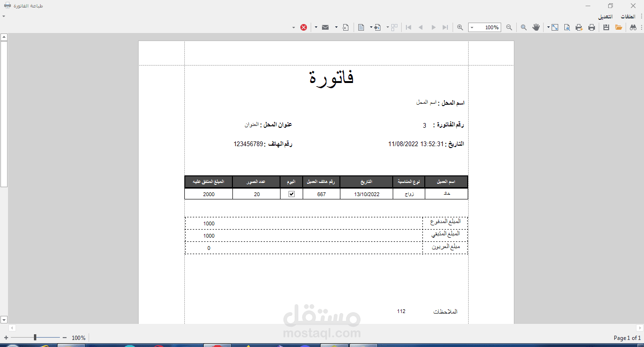Click the table cell with value 20

point(256,194)
